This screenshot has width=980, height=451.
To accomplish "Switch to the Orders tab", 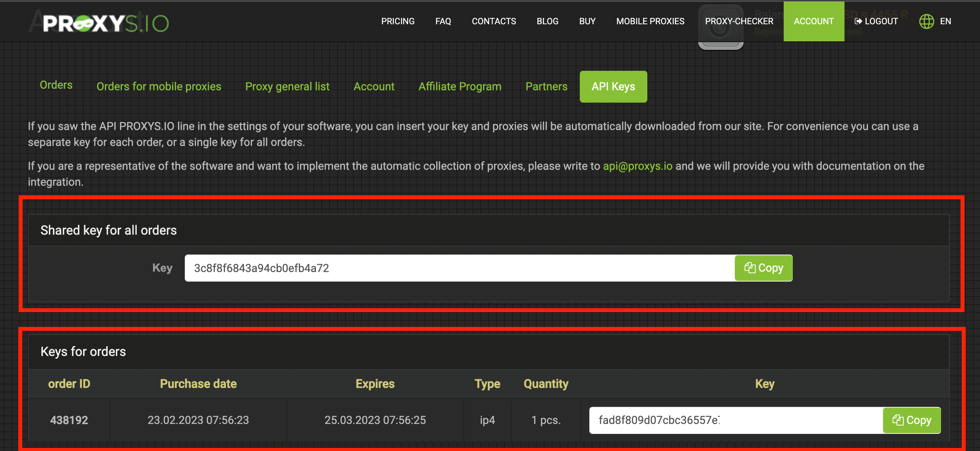I will (56, 85).
